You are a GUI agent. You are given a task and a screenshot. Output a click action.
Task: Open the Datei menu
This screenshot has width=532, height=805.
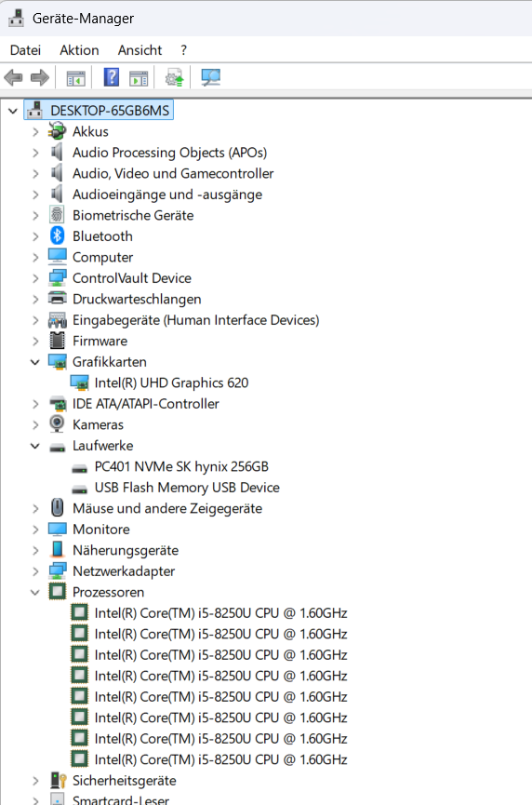[x=25, y=50]
